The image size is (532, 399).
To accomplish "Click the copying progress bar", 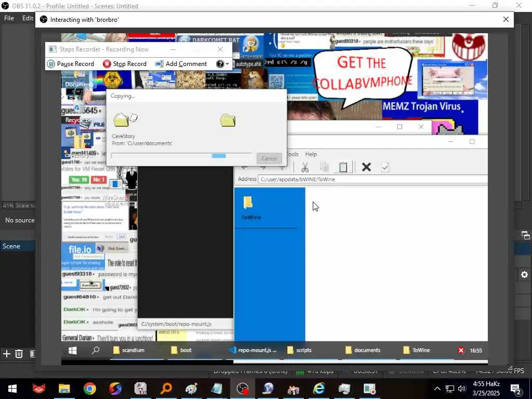I will point(181,156).
